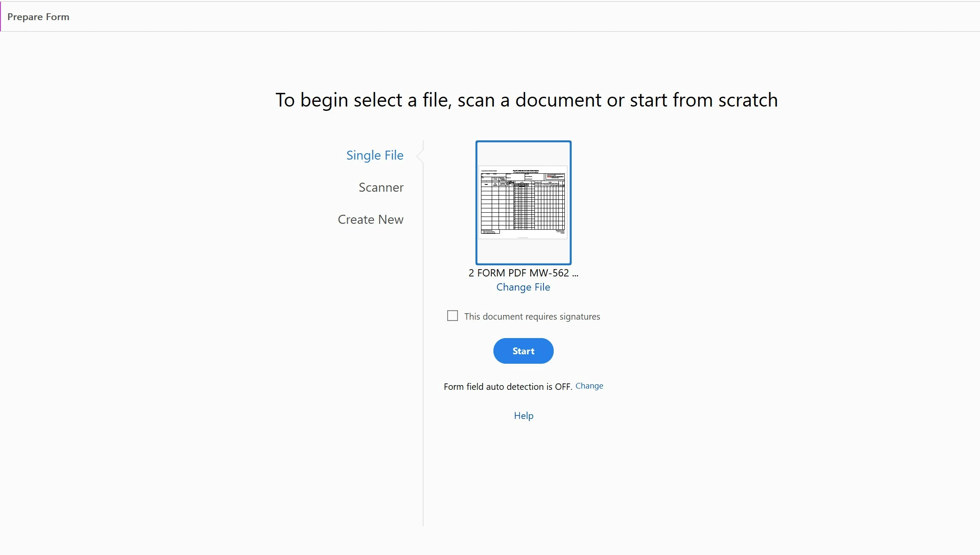Click the purple accent bar beside Prepare Form
Viewport: 980px width, 555px height.
pos(0,17)
